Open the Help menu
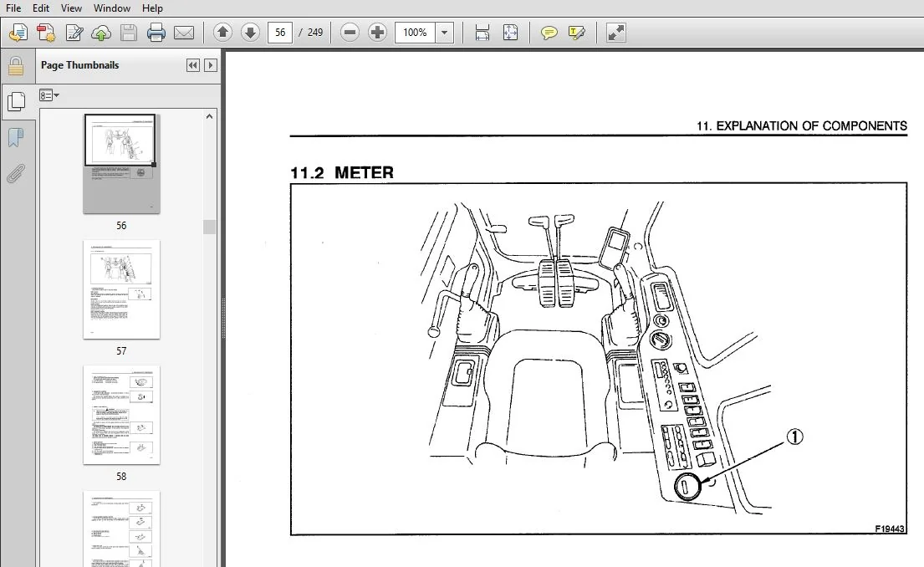The height and width of the screenshot is (567, 924). pyautogui.click(x=152, y=8)
